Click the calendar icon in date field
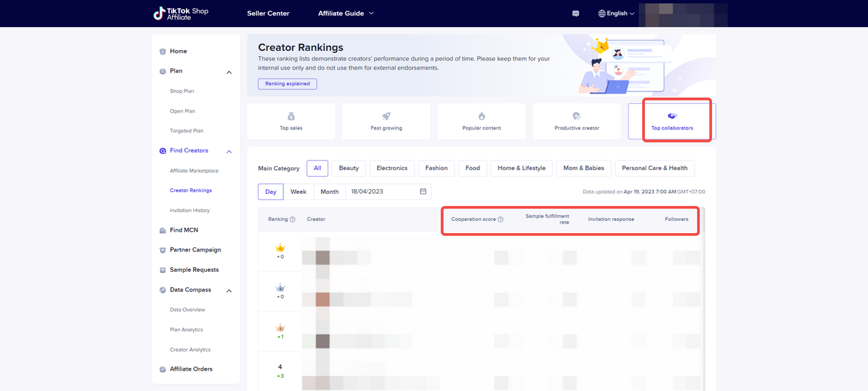 423,192
